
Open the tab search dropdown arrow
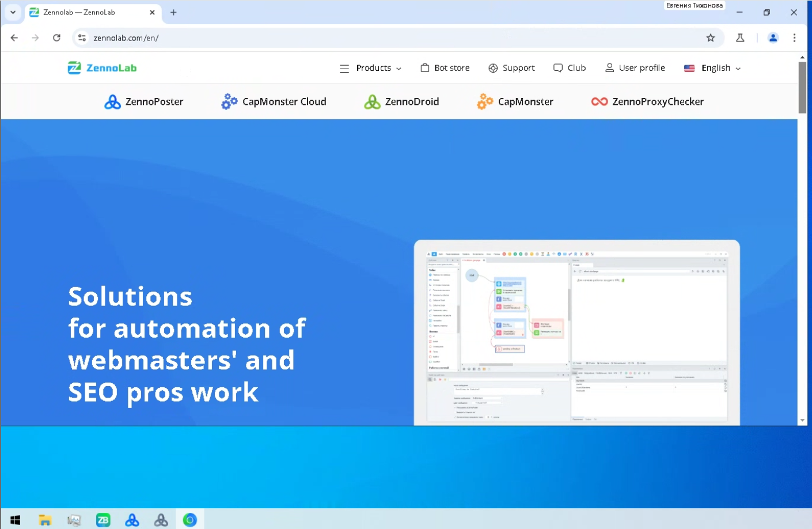click(13, 12)
